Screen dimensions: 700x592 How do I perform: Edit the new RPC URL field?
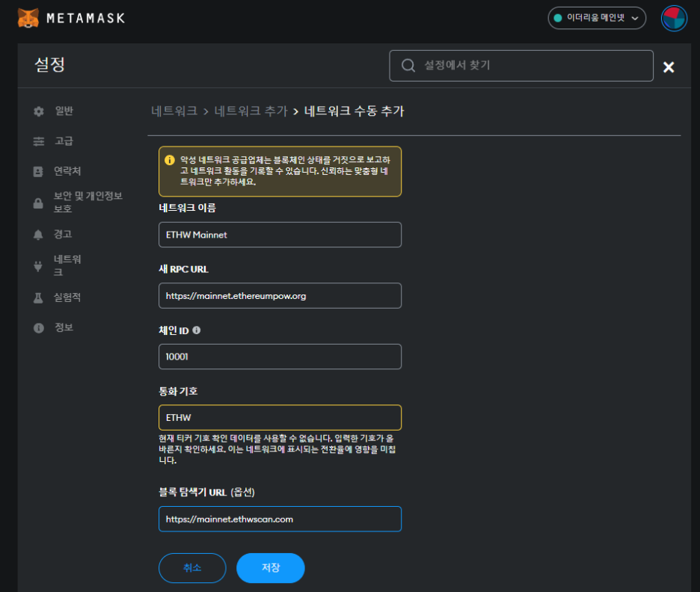click(x=280, y=296)
